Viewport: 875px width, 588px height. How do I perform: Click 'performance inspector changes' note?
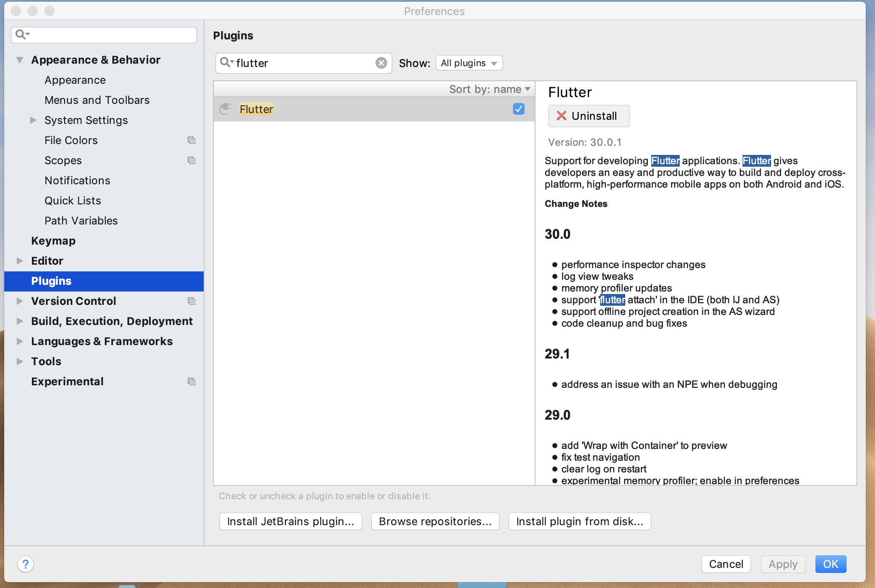point(633,265)
